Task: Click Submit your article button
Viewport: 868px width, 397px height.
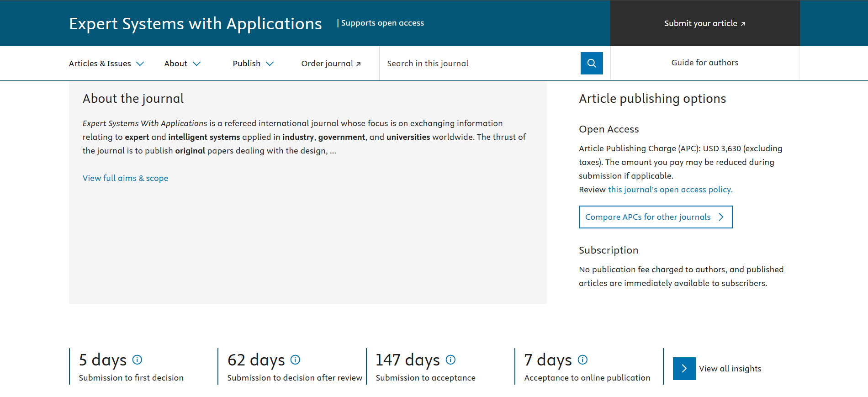Action: coord(705,23)
